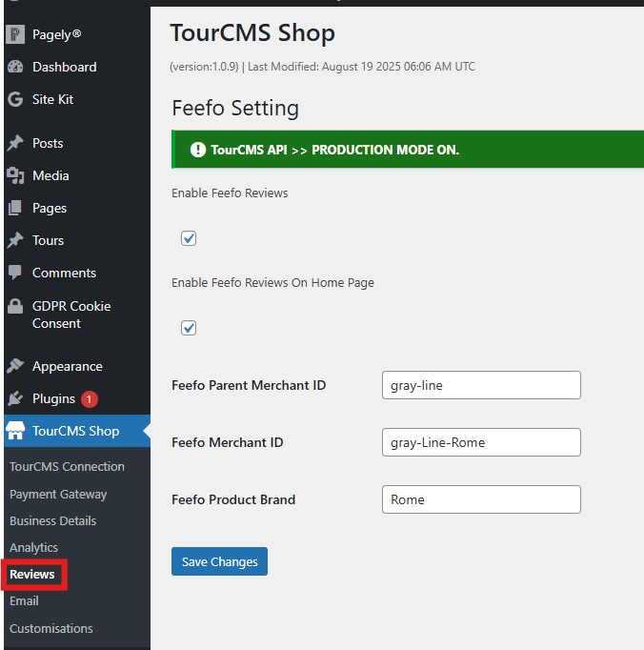
Task: Select the Reviews submenu item
Action: [x=32, y=574]
